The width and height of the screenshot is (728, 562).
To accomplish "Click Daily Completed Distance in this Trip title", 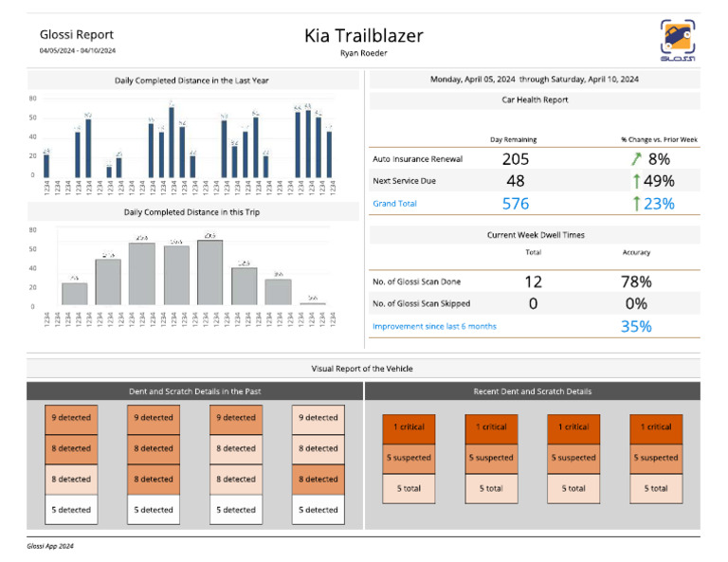I will point(191,212).
